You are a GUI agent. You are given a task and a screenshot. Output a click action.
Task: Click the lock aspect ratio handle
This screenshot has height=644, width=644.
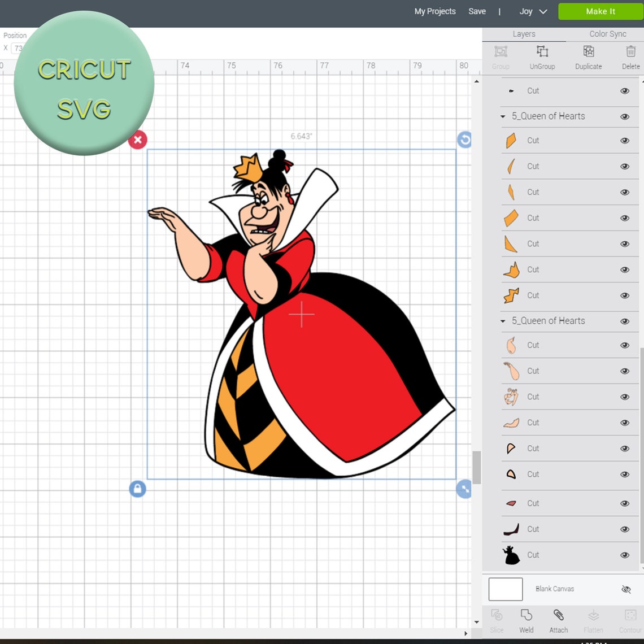(x=138, y=489)
